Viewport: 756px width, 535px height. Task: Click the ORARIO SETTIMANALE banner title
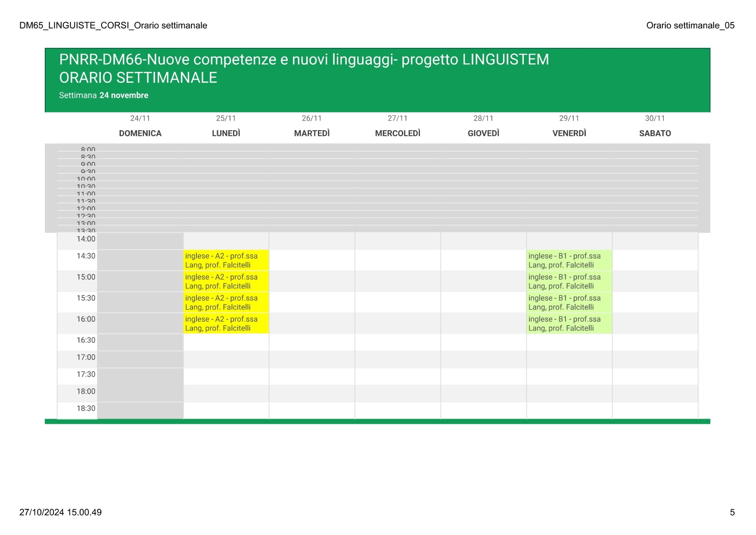[x=138, y=78]
